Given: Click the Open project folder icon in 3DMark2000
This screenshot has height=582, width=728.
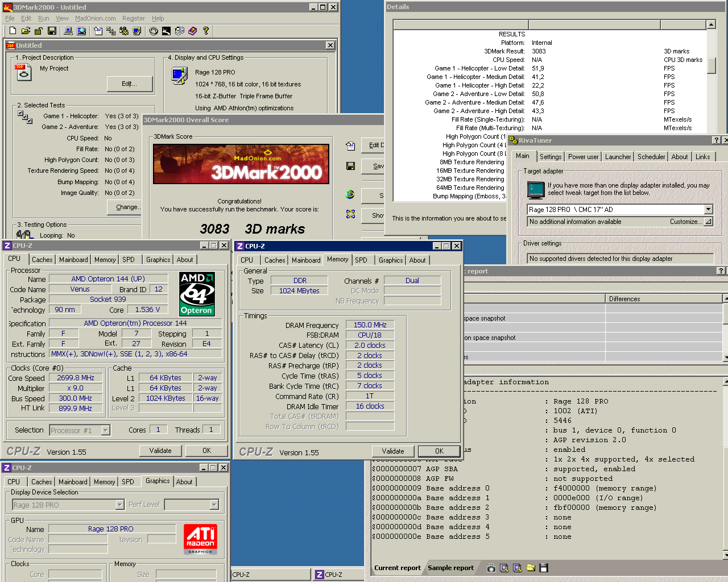Looking at the screenshot, I should coord(26,31).
